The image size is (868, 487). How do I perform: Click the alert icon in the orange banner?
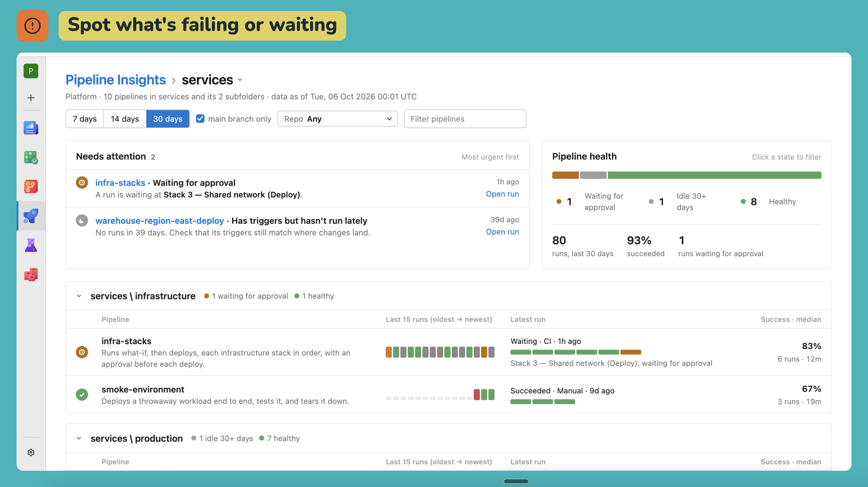tap(33, 25)
